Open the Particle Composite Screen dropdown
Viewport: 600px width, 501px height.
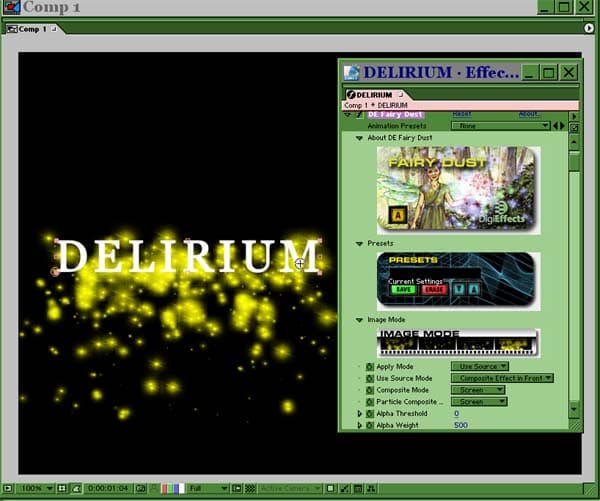[479, 402]
